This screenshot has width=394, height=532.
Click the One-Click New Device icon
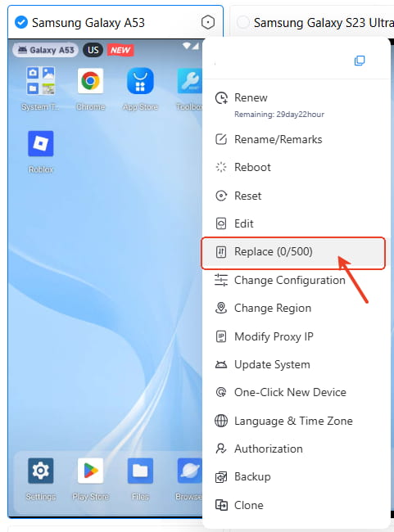click(x=221, y=393)
